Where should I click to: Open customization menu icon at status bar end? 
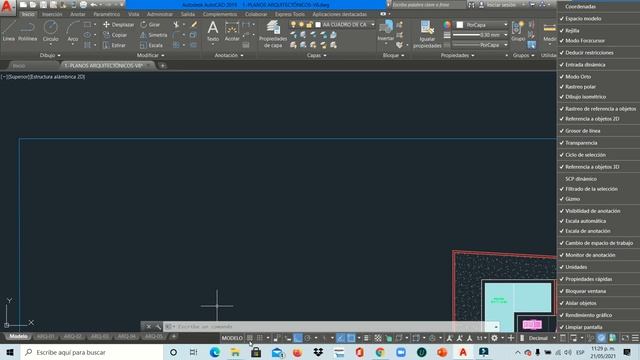point(635,338)
